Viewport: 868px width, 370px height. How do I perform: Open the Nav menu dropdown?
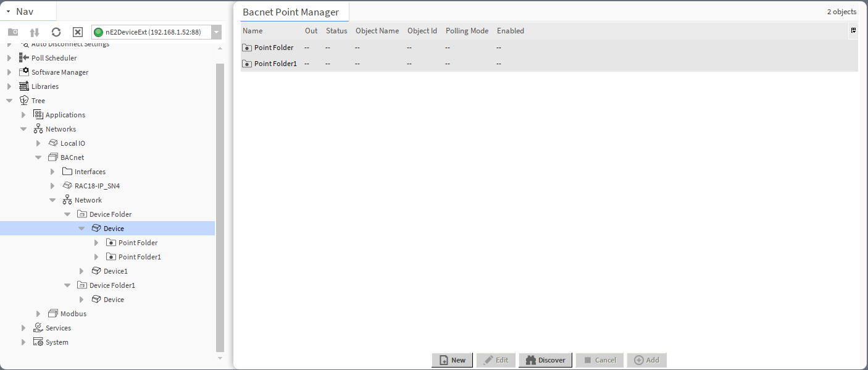[x=8, y=11]
